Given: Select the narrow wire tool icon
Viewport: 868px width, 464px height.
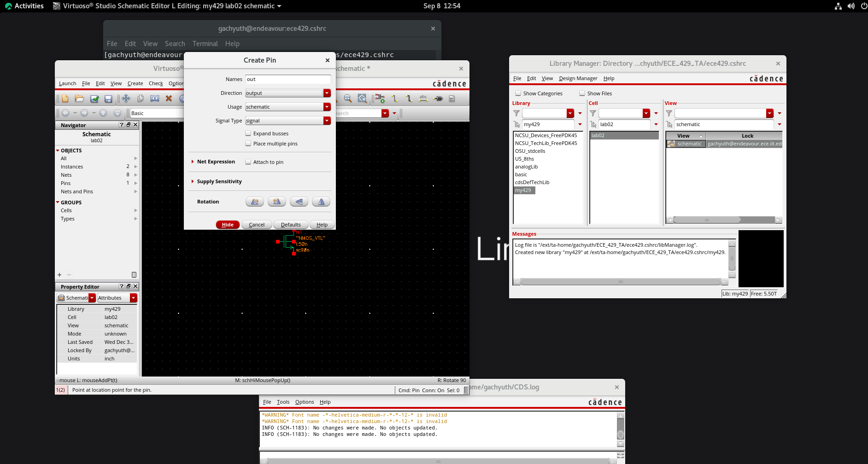Looking at the screenshot, I should tap(394, 99).
